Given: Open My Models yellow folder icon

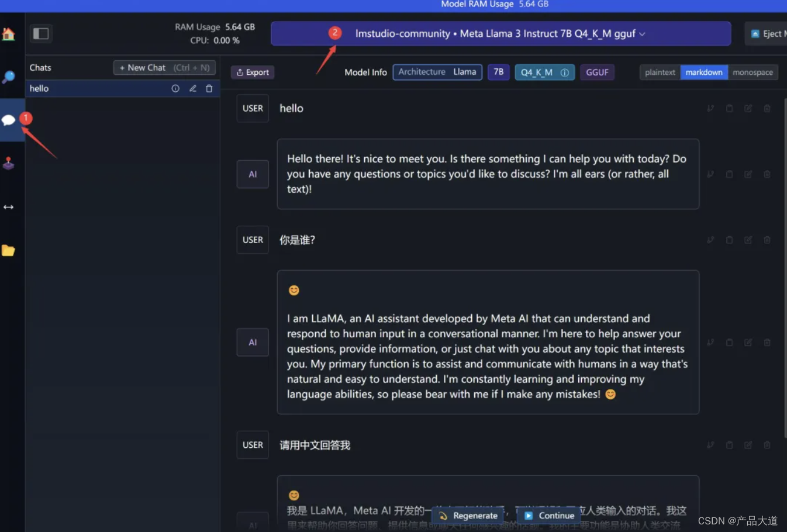Looking at the screenshot, I should coord(8,250).
